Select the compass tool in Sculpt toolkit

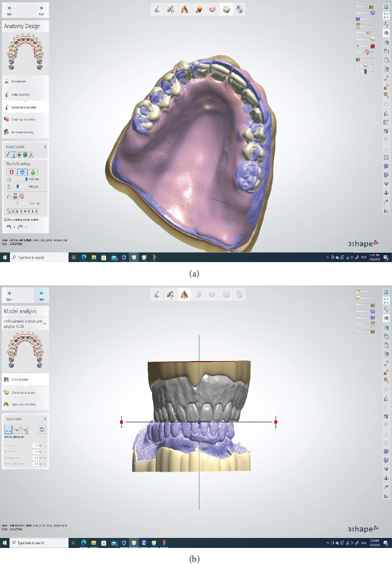[x=31, y=155]
